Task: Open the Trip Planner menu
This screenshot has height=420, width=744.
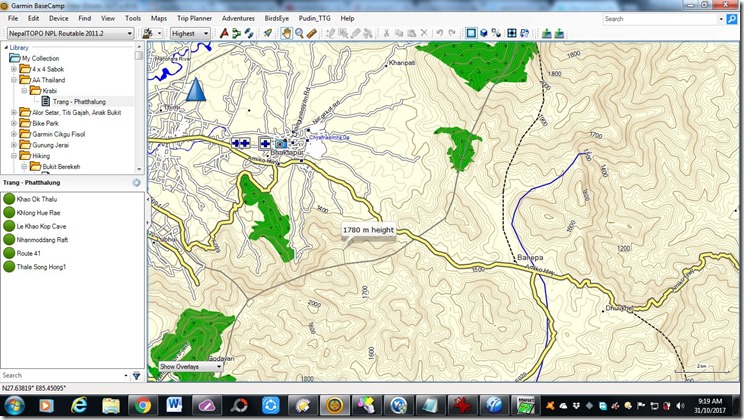Action: point(194,18)
